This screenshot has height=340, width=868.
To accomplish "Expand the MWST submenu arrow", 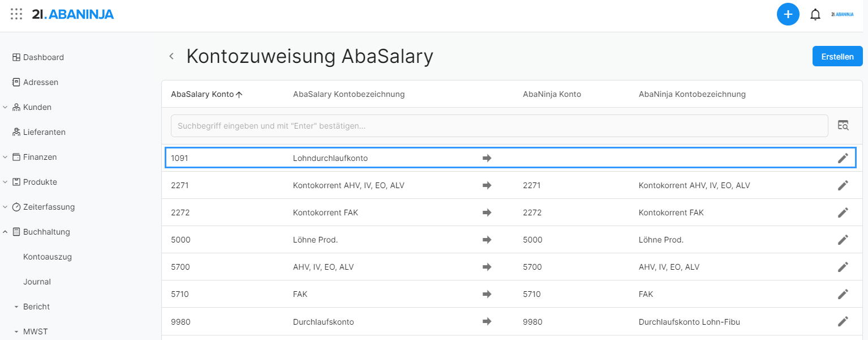I will click(x=16, y=331).
